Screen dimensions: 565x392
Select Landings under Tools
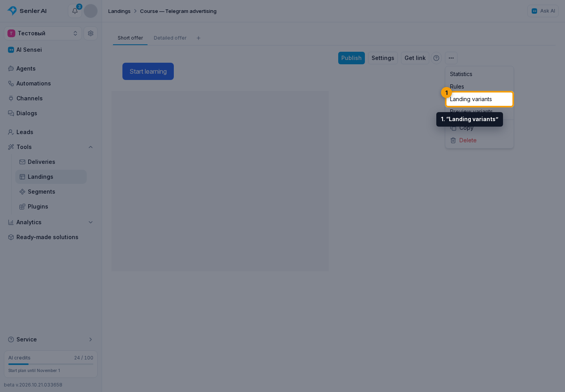(51, 177)
